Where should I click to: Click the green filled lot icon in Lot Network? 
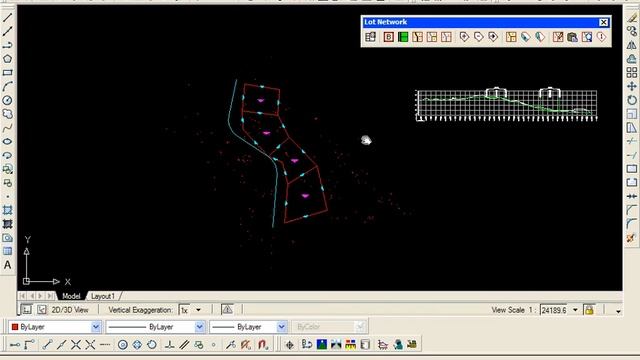pyautogui.click(x=403, y=37)
